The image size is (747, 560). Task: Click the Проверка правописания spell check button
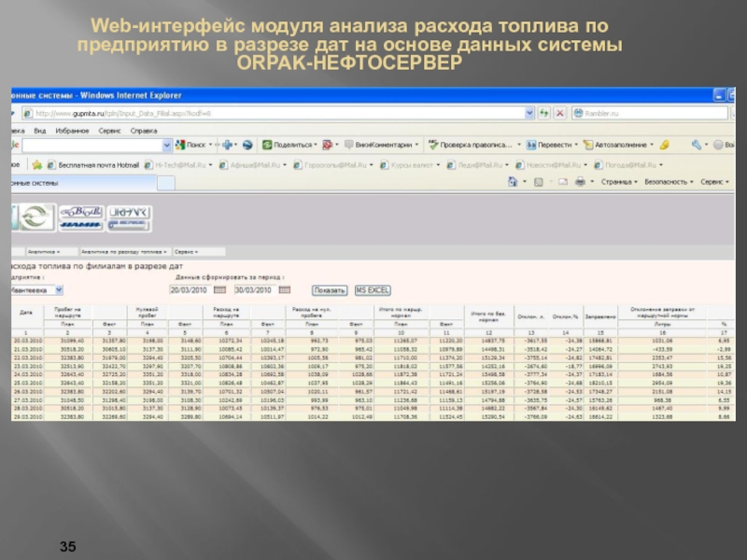[472, 146]
